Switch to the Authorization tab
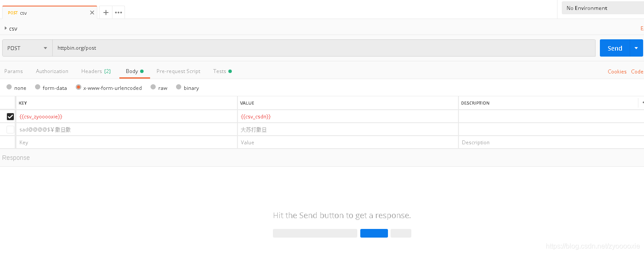644x254 pixels. point(52,71)
